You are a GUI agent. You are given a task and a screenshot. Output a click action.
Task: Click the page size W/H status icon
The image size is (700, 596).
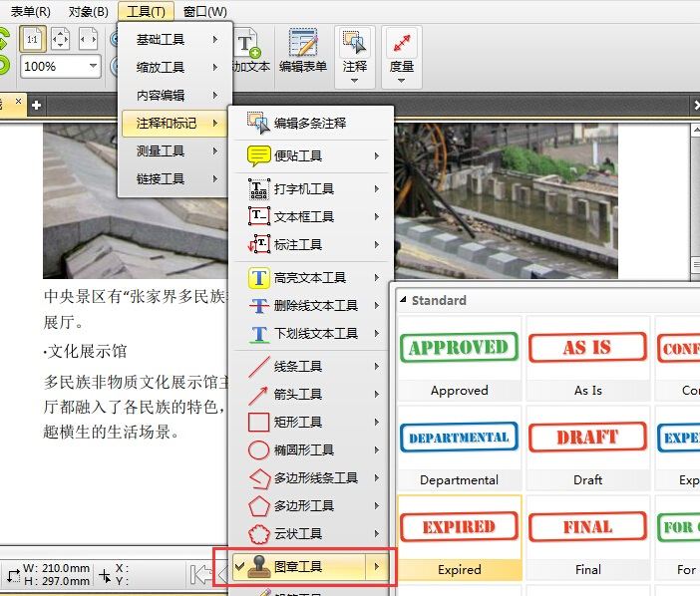pos(13,575)
